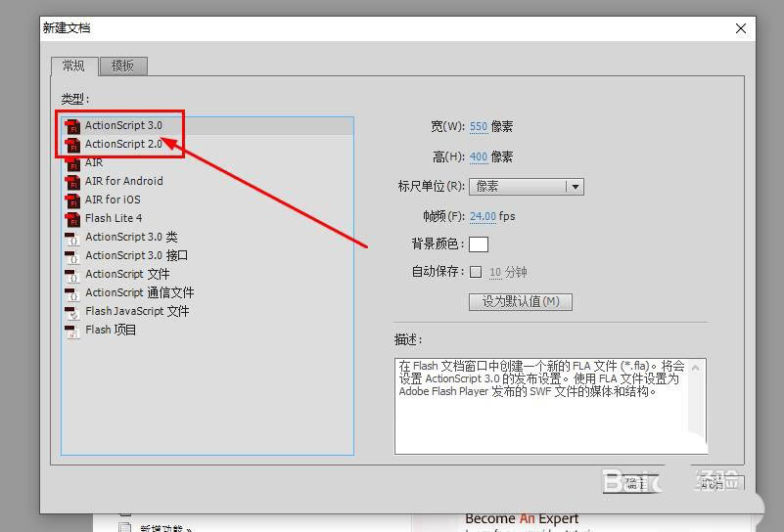Click the AIR for Android icon
This screenshot has height=532, width=784.
coord(72,182)
